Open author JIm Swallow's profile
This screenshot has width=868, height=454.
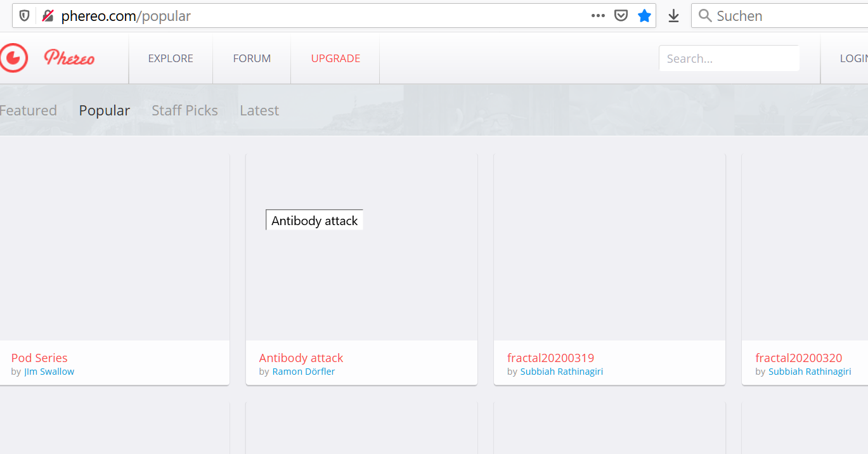[x=49, y=372]
